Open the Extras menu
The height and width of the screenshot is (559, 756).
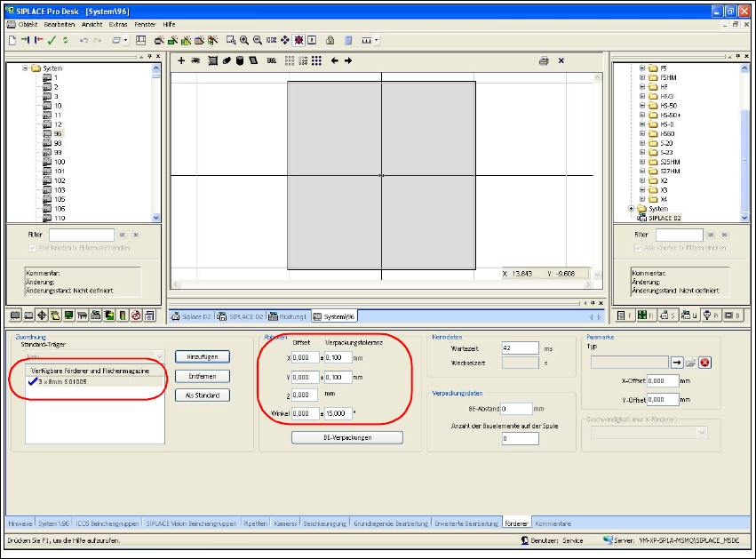117,24
